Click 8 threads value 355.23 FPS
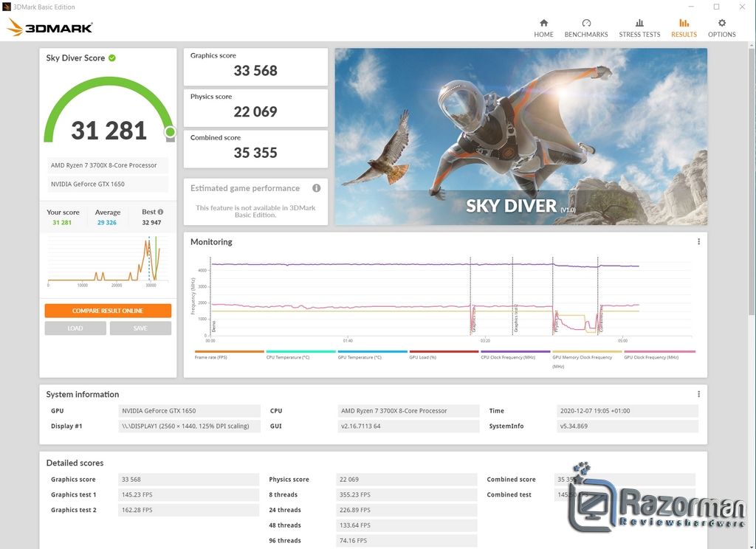Image resolution: width=756 pixels, height=549 pixels. (x=407, y=494)
